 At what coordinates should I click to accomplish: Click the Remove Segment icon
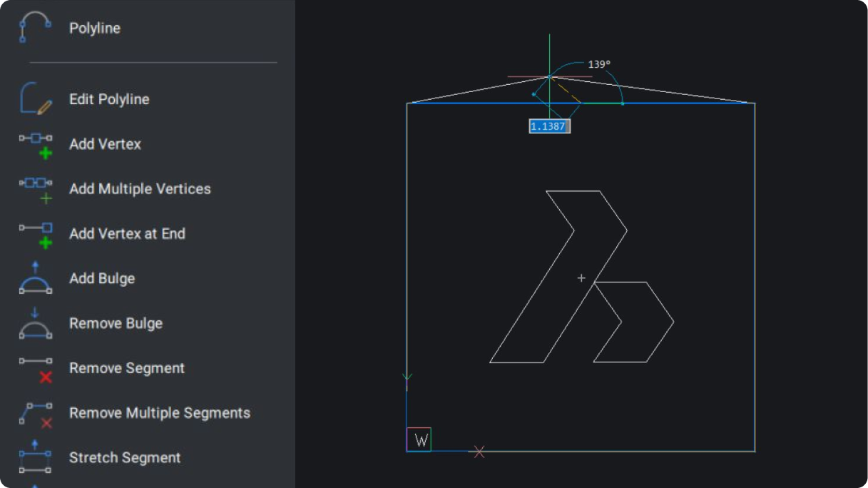pyautogui.click(x=36, y=370)
